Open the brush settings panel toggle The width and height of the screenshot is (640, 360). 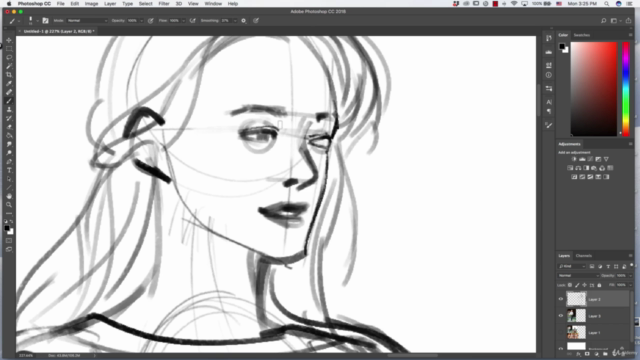point(45,20)
